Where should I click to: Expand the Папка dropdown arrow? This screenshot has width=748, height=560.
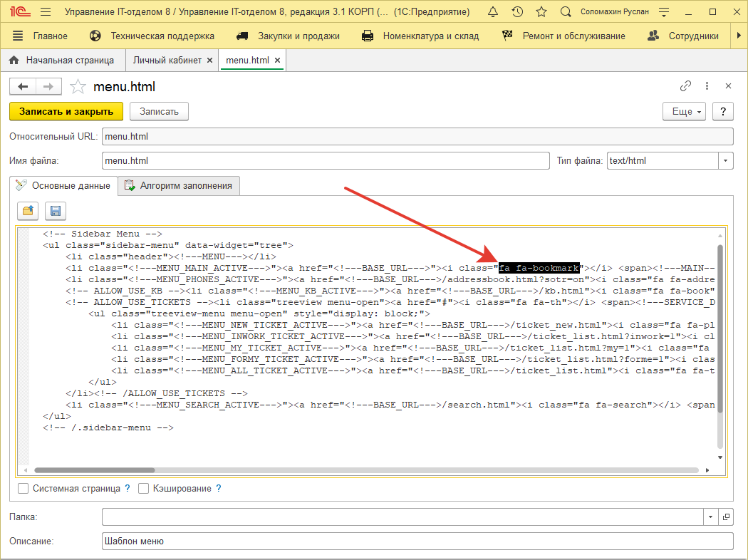[710, 517]
